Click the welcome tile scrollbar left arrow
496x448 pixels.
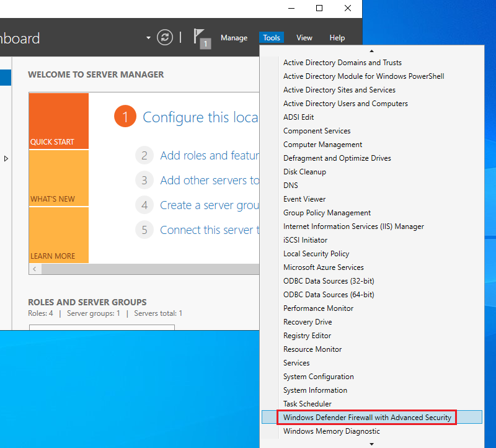35,269
